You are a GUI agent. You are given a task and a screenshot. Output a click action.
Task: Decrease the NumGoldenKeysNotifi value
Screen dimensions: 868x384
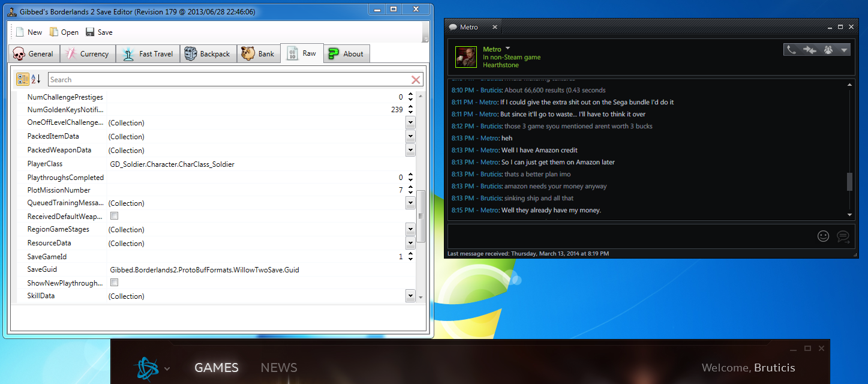(410, 112)
